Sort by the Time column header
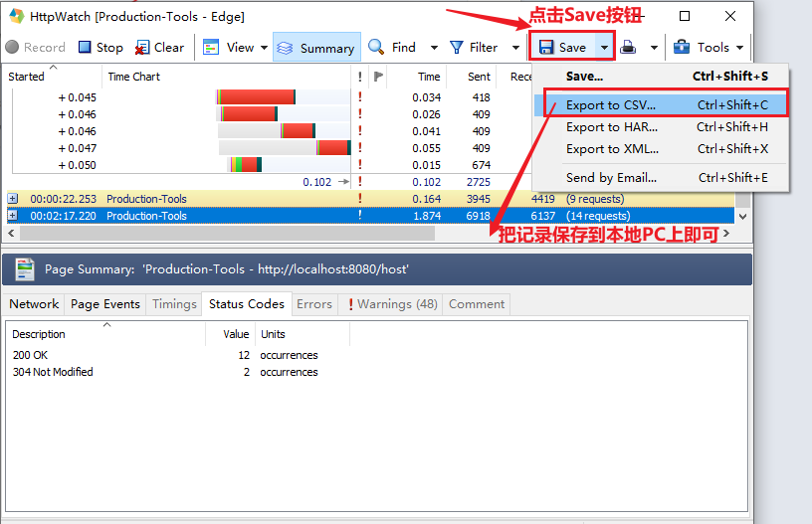 click(x=417, y=77)
